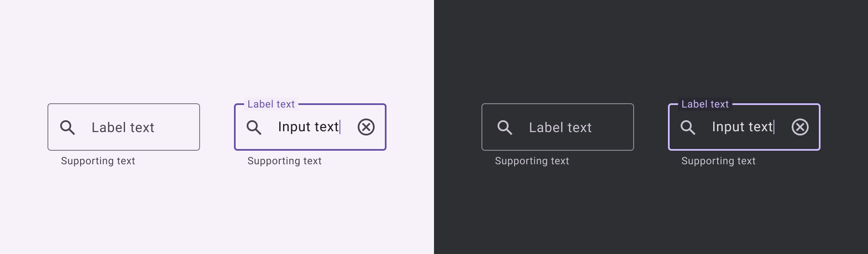Click the search icon in the dark unfocused field
Image resolution: width=868 pixels, height=254 pixels.
tap(505, 127)
